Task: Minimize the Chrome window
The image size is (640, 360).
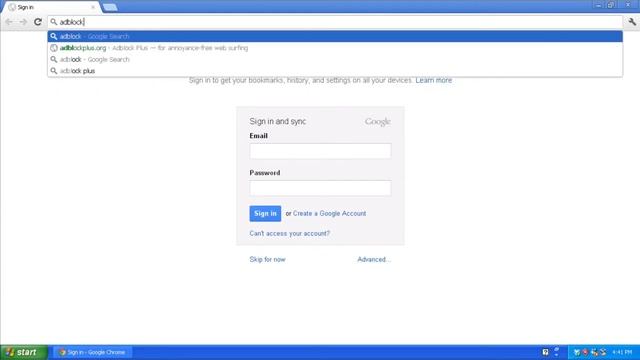Action: (598, 5)
